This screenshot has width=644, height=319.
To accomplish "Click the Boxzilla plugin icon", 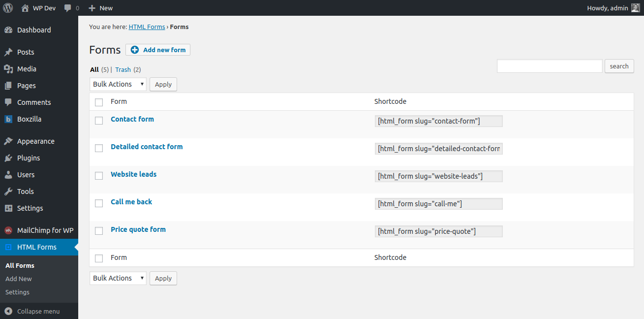I will 8,119.
